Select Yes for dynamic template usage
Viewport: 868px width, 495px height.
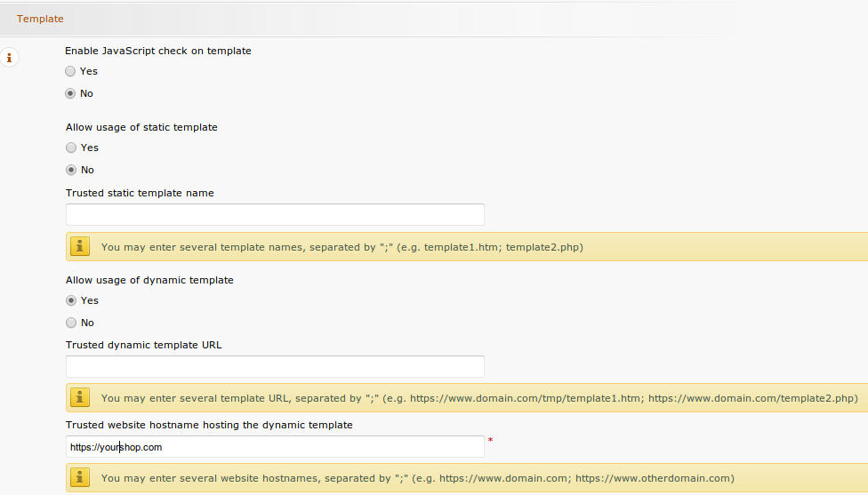70,300
